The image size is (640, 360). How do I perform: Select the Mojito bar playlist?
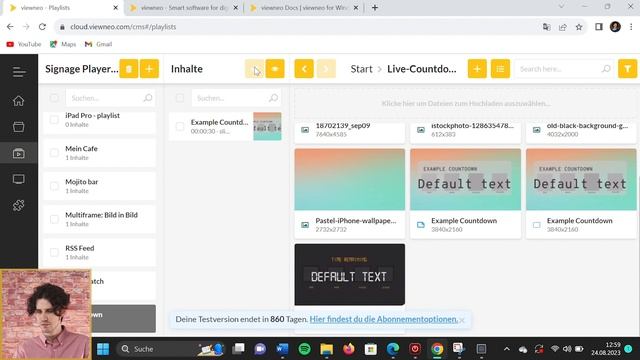point(100,186)
